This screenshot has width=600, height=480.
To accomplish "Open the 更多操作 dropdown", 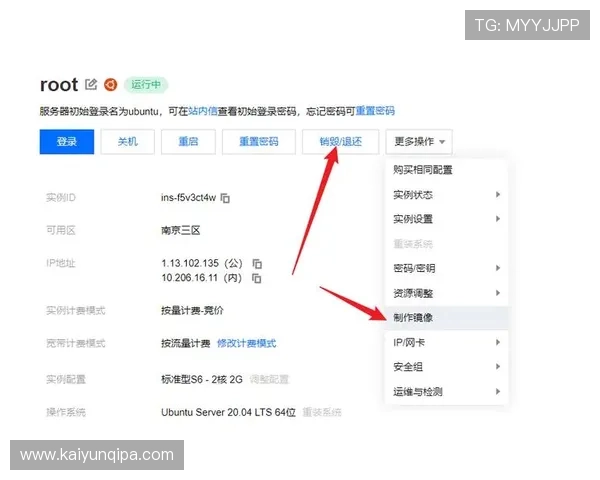I will pos(419,142).
